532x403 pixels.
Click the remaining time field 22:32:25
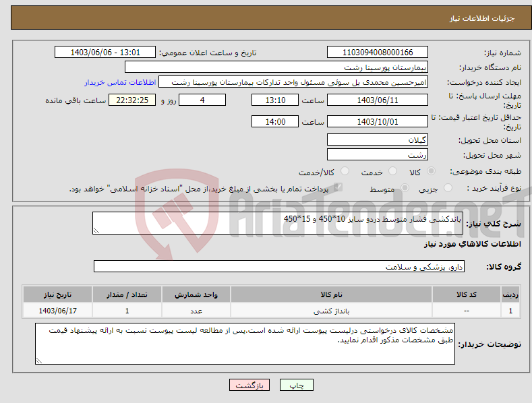click(x=132, y=100)
